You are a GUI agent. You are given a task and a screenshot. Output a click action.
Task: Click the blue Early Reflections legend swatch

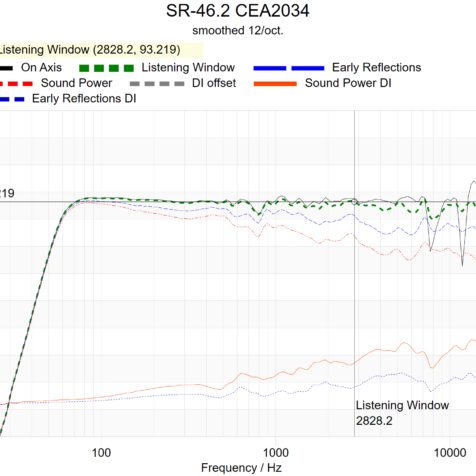[289, 68]
